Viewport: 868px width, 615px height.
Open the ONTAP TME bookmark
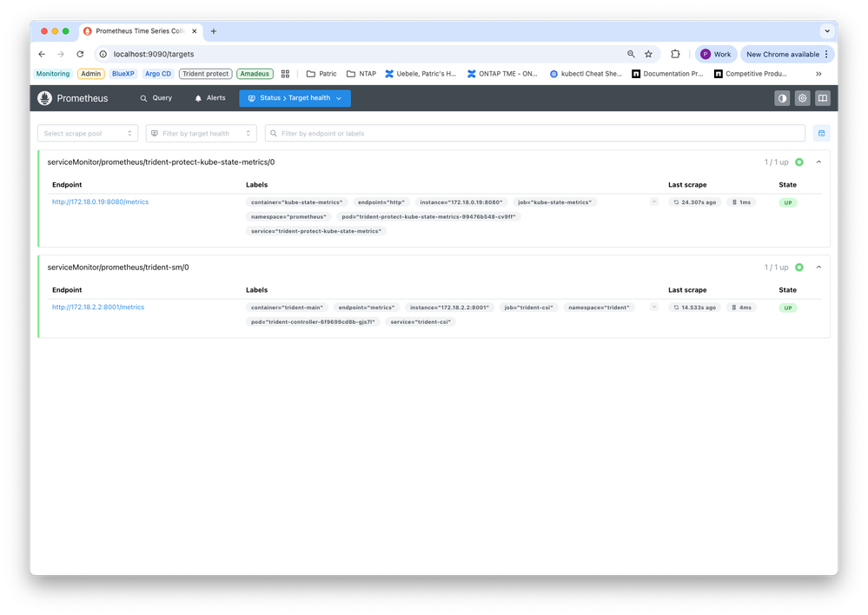502,74
